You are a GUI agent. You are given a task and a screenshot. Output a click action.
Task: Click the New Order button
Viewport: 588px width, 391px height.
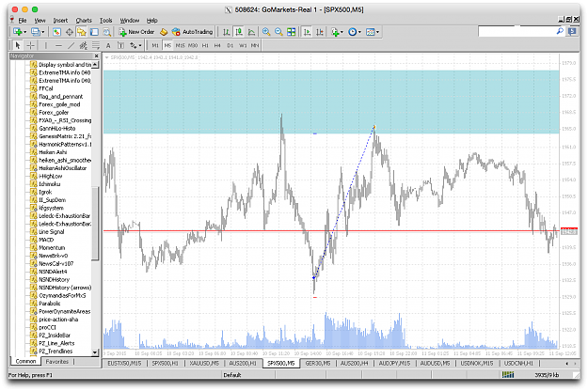(x=136, y=32)
